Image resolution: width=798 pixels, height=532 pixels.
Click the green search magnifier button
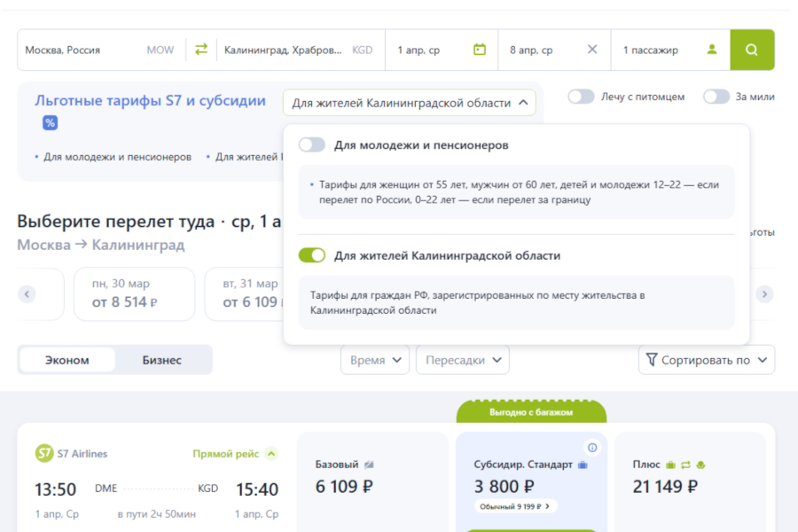tap(752, 50)
